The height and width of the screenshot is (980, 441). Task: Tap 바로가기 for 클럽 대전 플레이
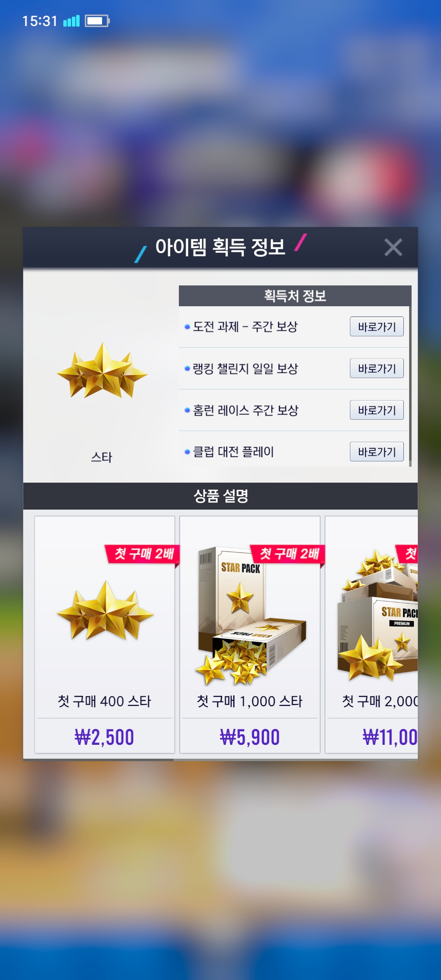coord(376,452)
